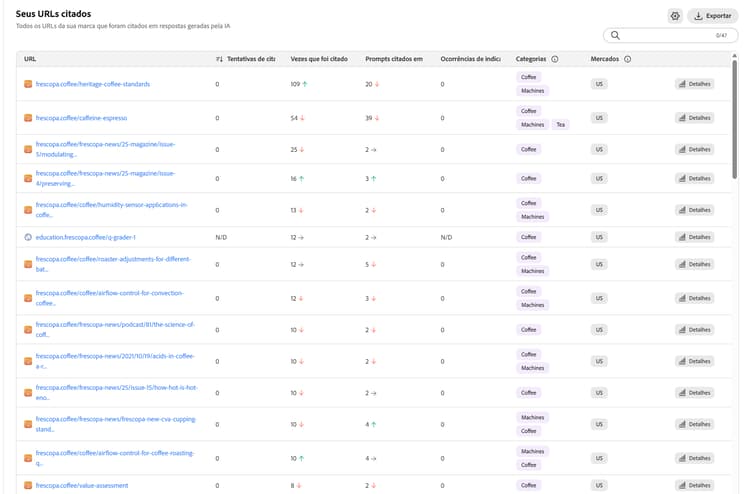Click the URL search input field
Screen dimensions: 750x494
(x=671, y=35)
